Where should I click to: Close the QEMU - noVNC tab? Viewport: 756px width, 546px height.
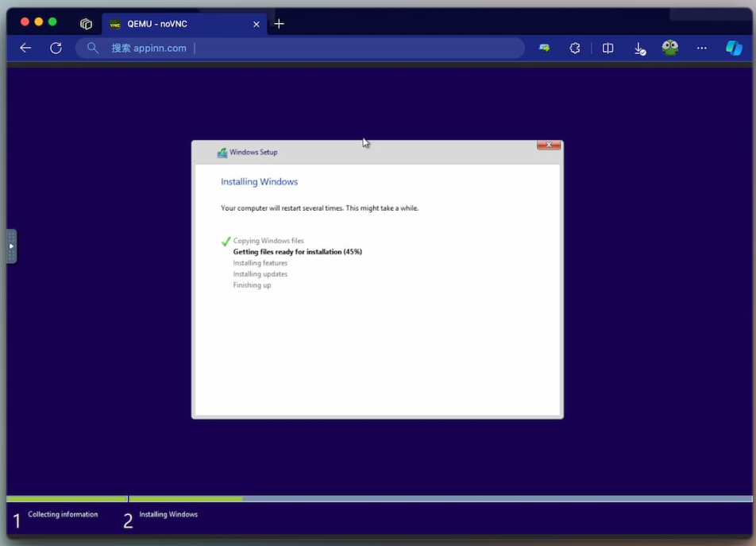click(256, 24)
